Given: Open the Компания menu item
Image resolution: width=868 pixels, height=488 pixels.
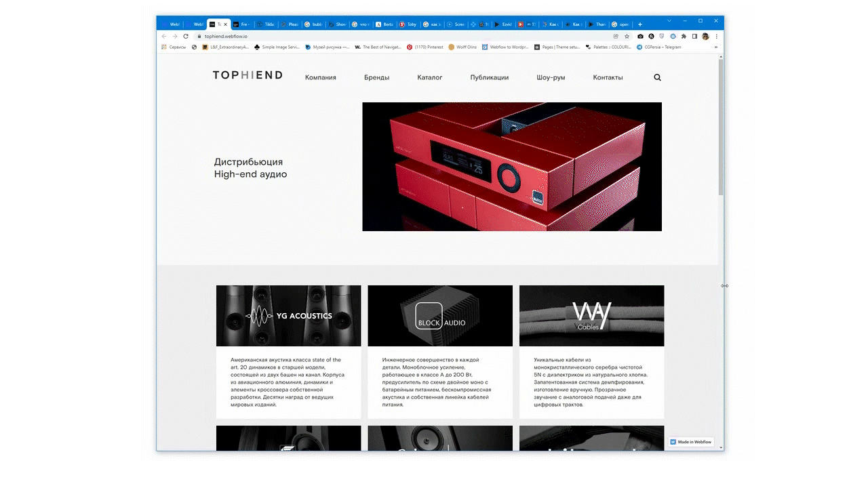Looking at the screenshot, I should coord(321,77).
